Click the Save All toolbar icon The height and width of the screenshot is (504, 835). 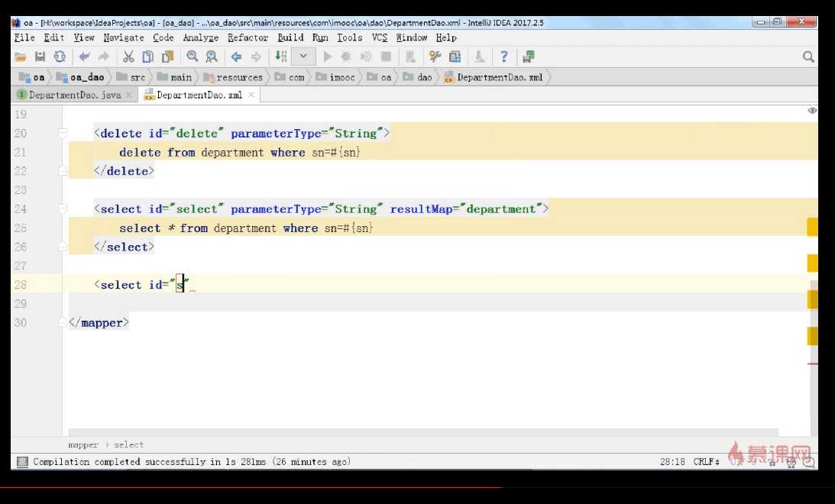[40, 57]
